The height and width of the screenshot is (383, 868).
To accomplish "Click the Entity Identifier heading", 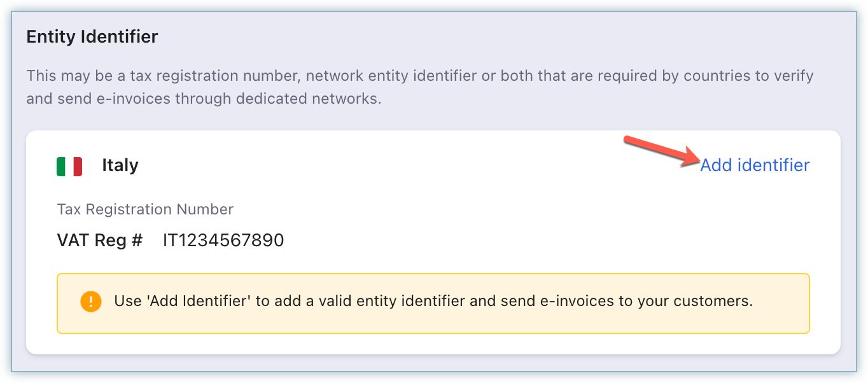I will [92, 37].
